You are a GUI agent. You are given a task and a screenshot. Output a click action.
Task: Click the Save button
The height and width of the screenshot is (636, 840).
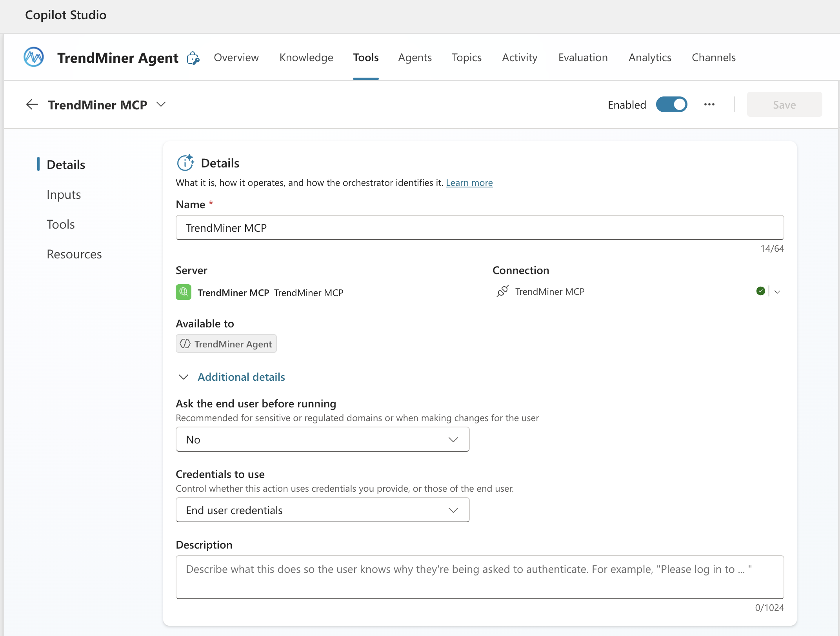coord(784,105)
